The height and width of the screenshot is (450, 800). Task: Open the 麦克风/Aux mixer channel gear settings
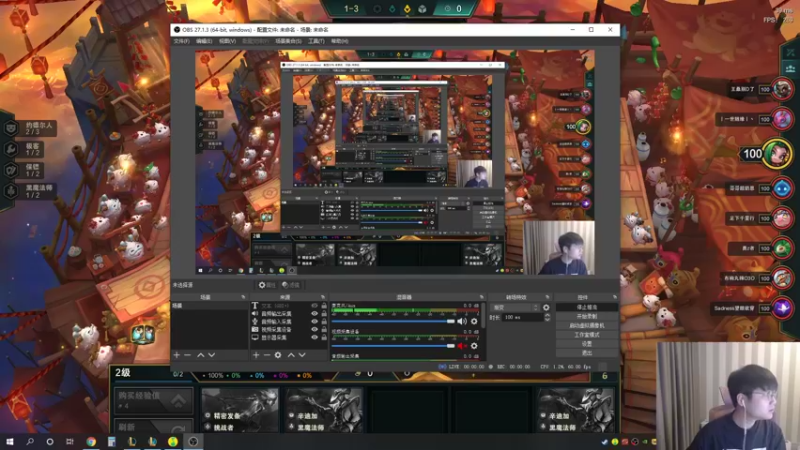[x=474, y=321]
